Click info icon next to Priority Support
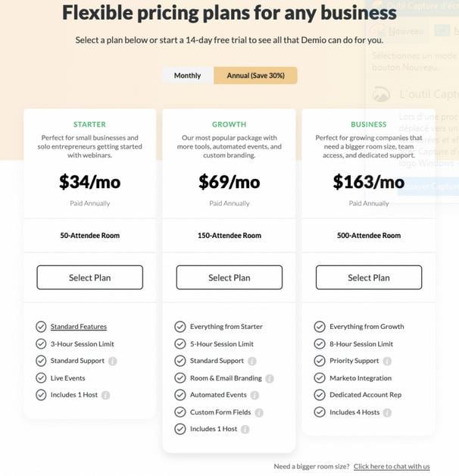Screen dimensions: 459x476 [387, 361]
